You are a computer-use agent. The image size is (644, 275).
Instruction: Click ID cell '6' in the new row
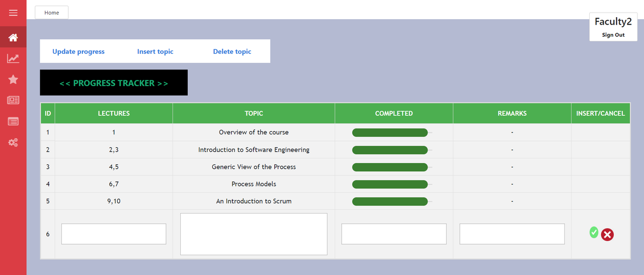tap(48, 234)
